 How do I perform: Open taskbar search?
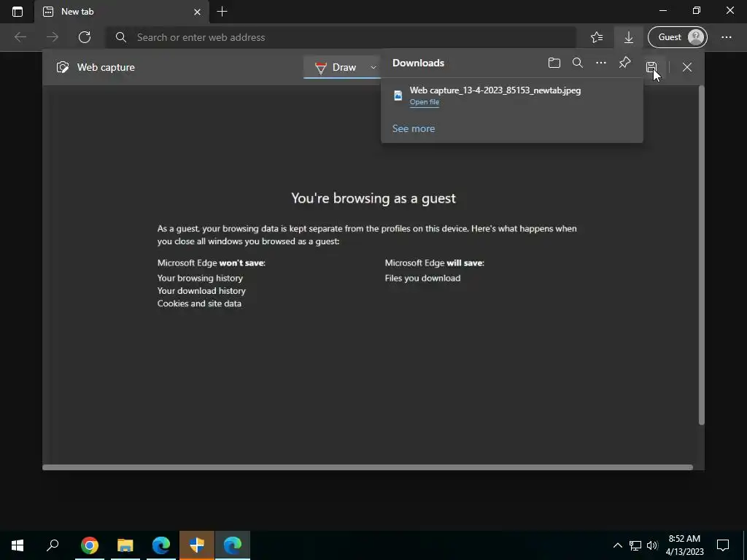pyautogui.click(x=53, y=545)
